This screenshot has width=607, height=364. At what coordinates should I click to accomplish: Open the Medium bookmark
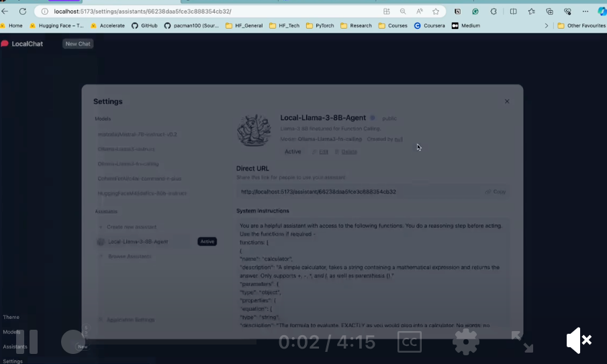point(466,26)
